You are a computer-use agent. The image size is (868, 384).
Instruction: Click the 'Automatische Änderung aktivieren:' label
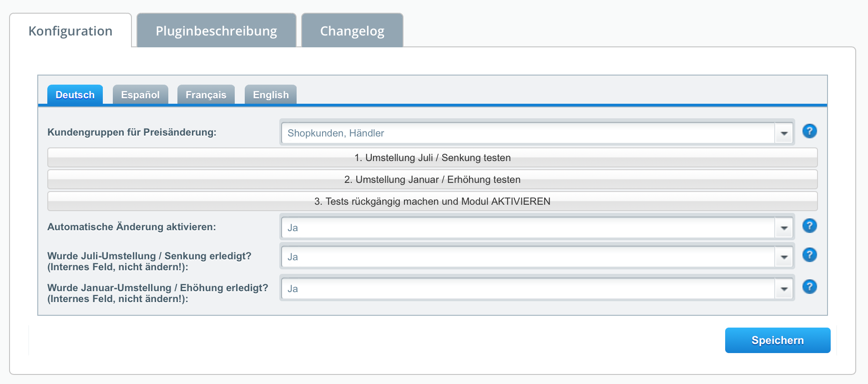[x=132, y=227]
